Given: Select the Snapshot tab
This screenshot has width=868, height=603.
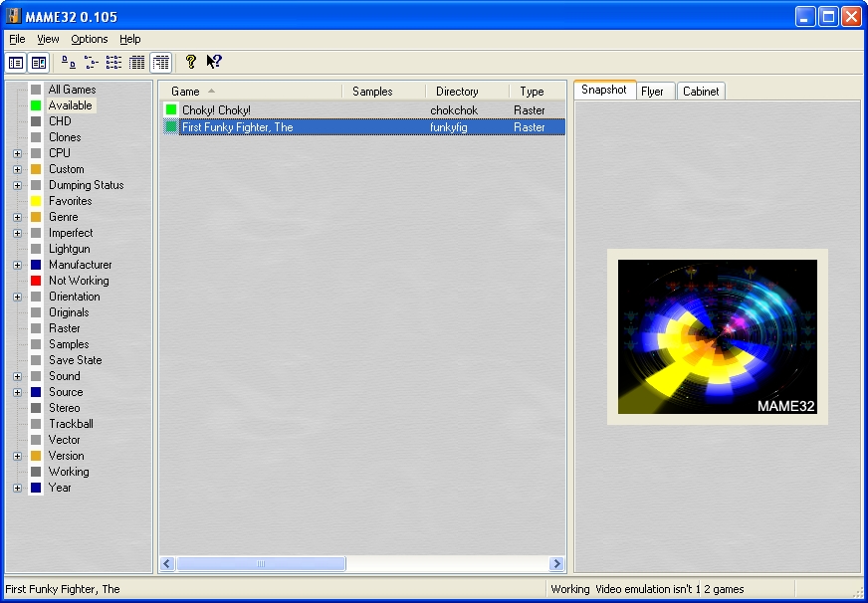Looking at the screenshot, I should (604, 90).
